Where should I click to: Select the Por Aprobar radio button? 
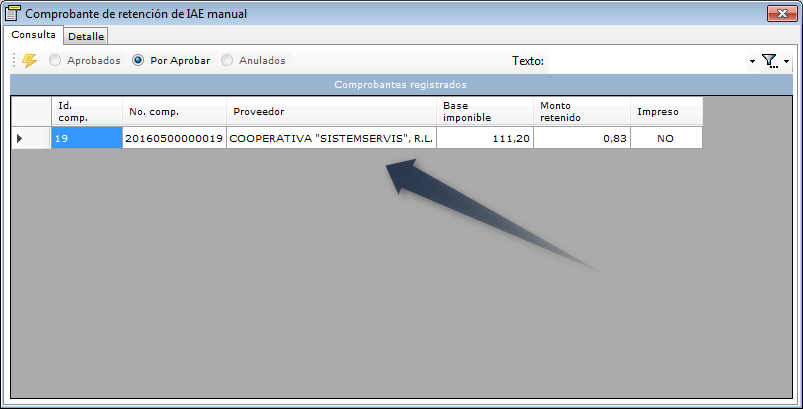click(x=137, y=60)
